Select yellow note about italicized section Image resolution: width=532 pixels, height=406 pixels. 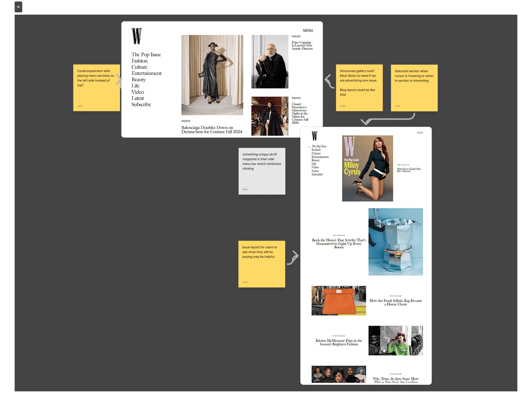point(414,88)
